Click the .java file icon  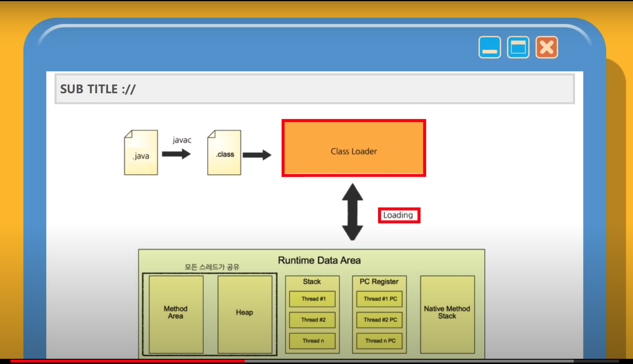click(x=141, y=153)
